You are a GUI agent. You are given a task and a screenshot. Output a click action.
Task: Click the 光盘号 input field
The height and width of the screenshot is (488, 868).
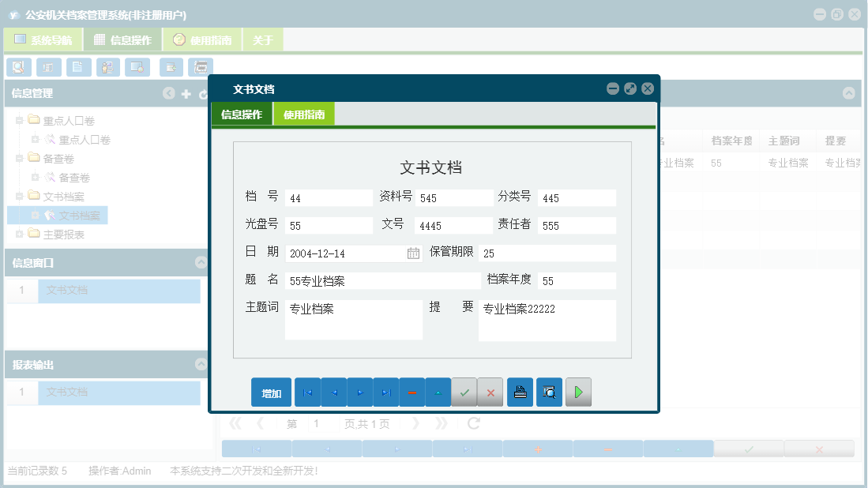pos(329,226)
